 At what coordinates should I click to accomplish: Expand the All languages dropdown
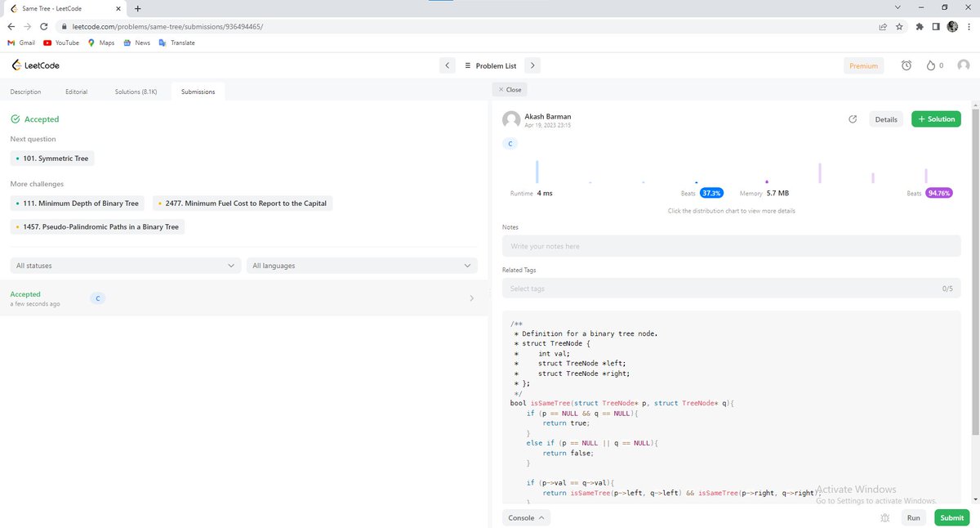click(363, 266)
